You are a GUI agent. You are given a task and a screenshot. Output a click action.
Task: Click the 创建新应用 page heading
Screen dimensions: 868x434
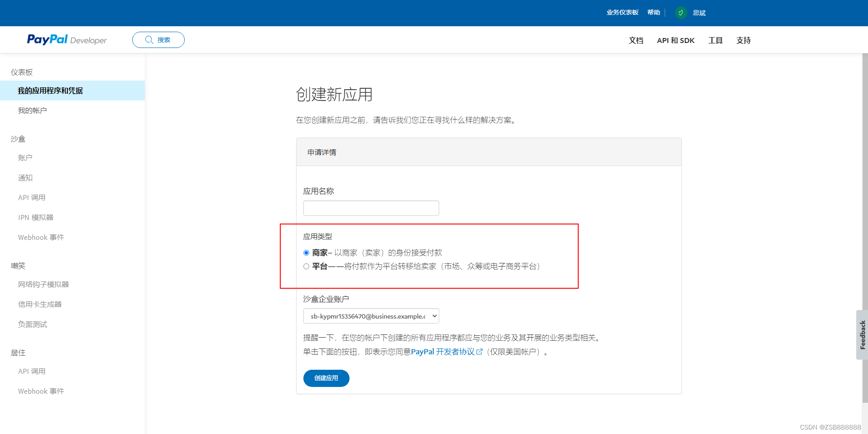[334, 94]
